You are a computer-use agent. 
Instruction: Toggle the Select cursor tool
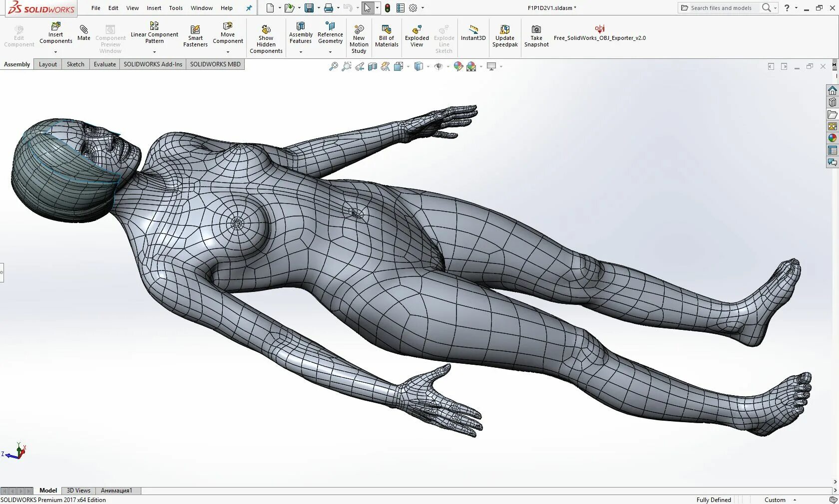368,8
